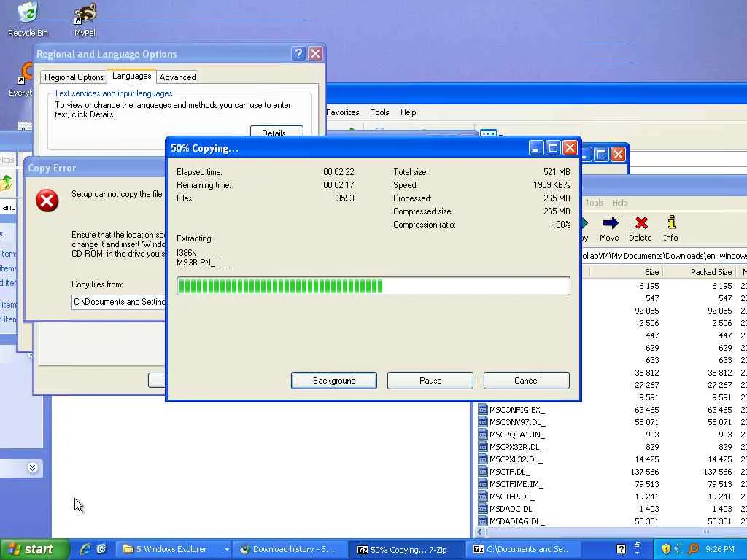Select MSCTFP.DL_ file in 7-Zip list

click(x=506, y=496)
